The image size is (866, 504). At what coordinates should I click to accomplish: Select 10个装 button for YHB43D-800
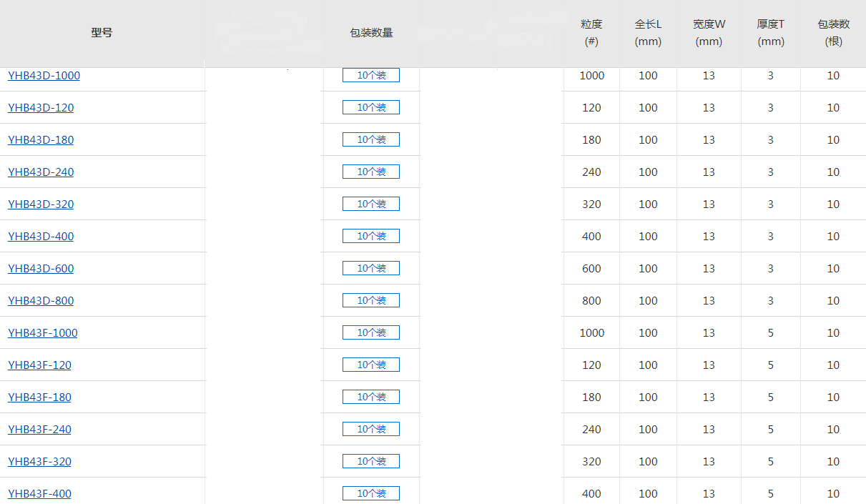pos(371,300)
